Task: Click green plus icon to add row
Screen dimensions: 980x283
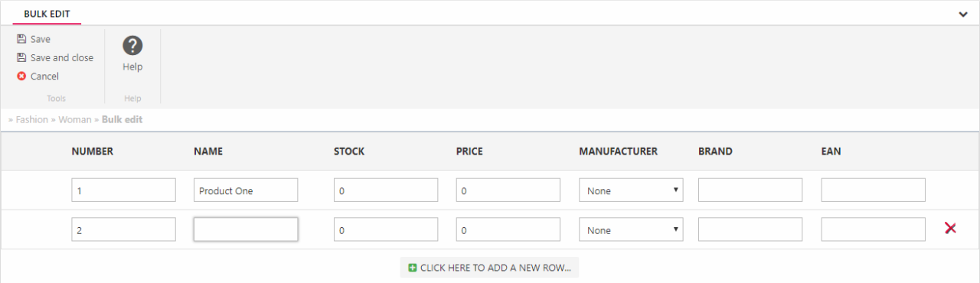Action: pos(413,268)
